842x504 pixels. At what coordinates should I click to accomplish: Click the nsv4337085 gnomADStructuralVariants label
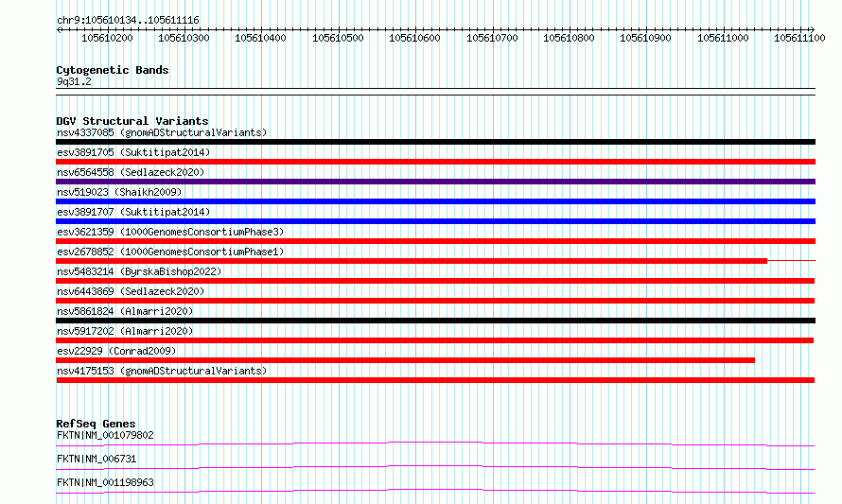[x=162, y=132]
